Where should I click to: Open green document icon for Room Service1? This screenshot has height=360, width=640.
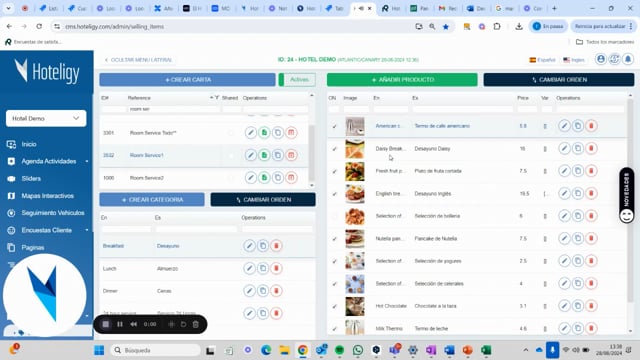pyautogui.click(x=264, y=155)
